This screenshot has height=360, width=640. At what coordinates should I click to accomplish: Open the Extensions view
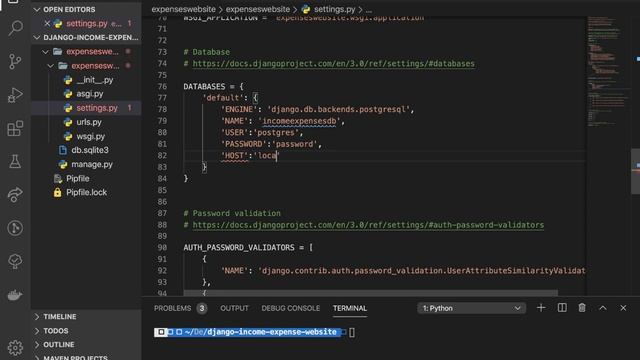tap(15, 128)
